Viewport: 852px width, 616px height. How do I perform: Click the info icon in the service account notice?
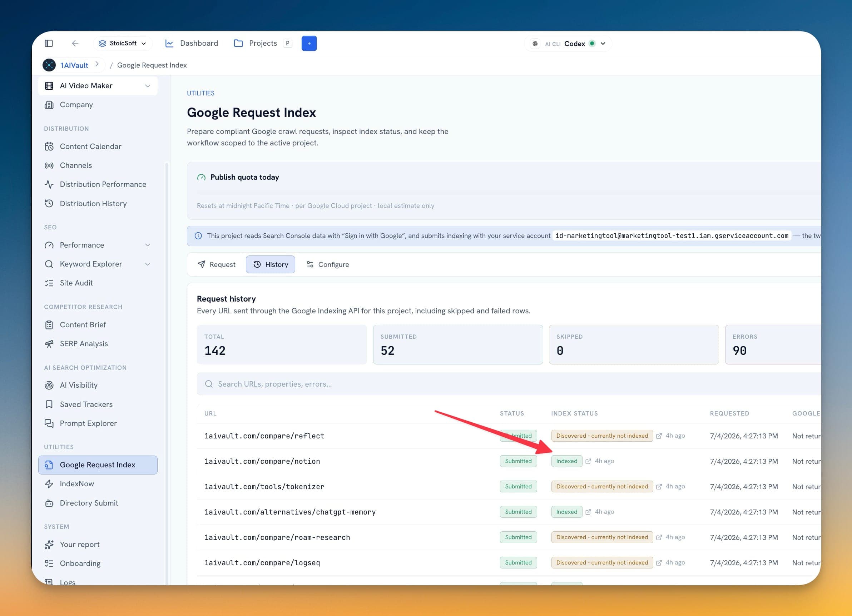point(198,236)
